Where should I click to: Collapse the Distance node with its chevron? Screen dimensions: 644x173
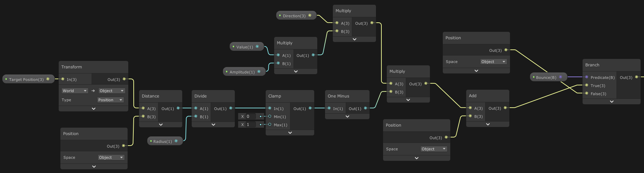[x=161, y=125]
